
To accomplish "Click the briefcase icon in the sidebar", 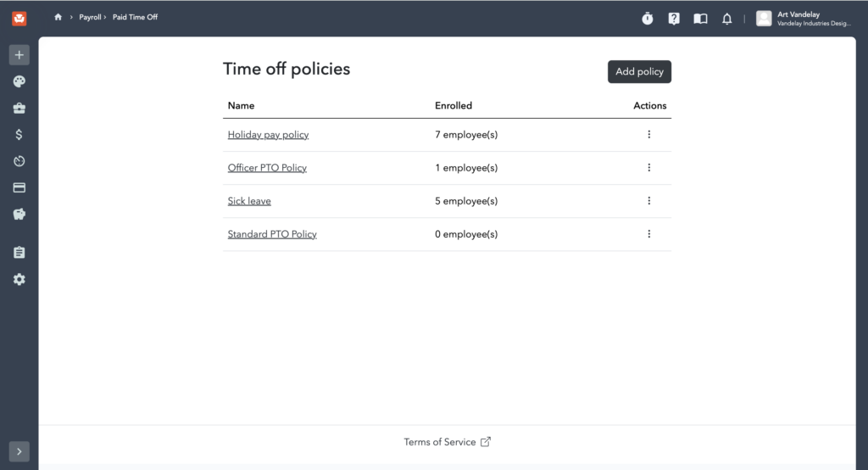I will 19,108.
